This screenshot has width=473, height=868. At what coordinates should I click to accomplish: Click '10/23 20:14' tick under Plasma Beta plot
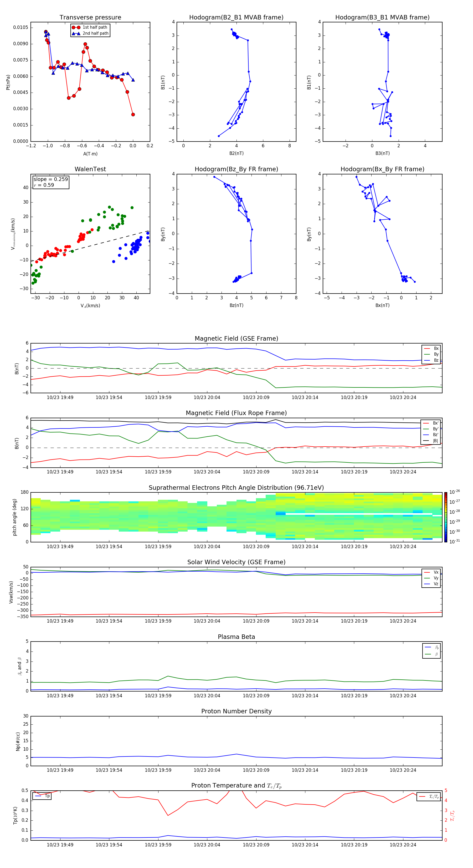(x=305, y=696)
